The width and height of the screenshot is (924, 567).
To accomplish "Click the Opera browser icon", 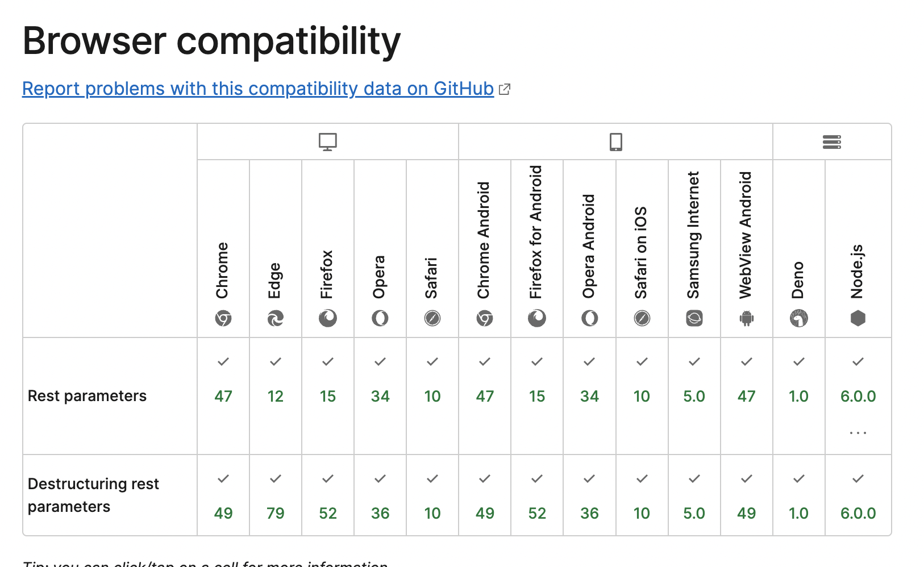I will tap(380, 318).
